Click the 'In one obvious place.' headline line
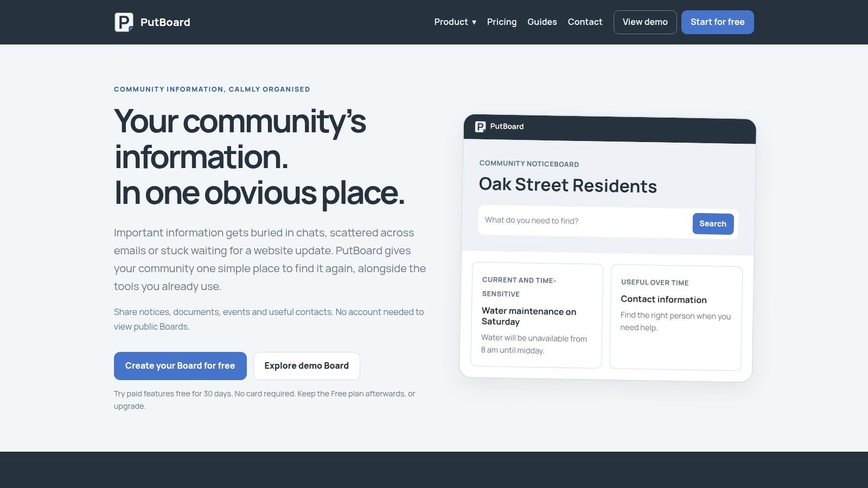The height and width of the screenshot is (488, 868). (260, 193)
